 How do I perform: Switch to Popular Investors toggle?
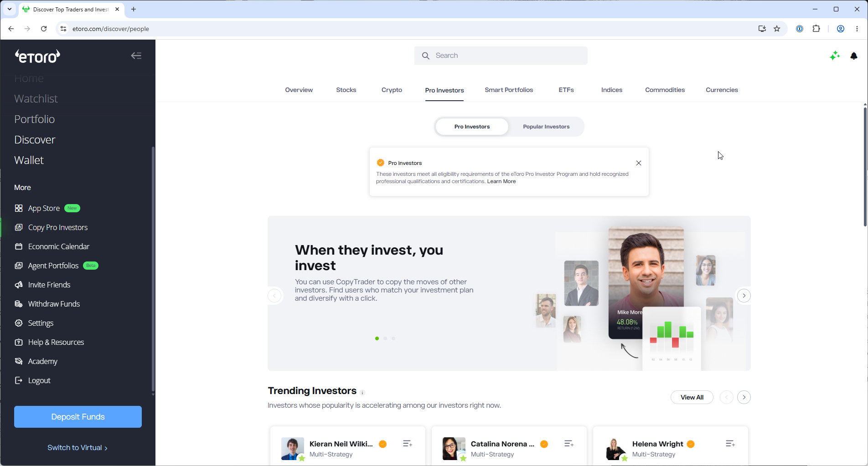coord(546,127)
